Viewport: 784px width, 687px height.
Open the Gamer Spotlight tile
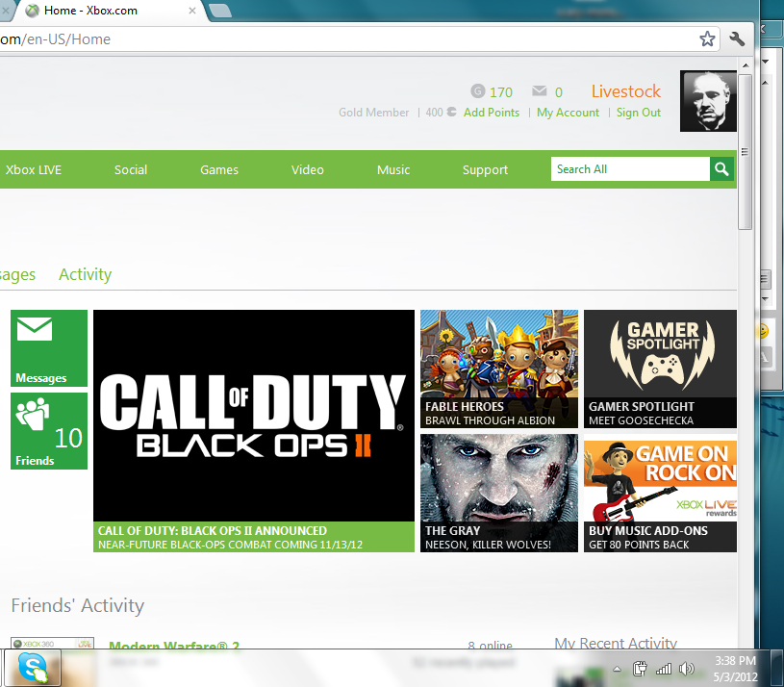[660, 369]
